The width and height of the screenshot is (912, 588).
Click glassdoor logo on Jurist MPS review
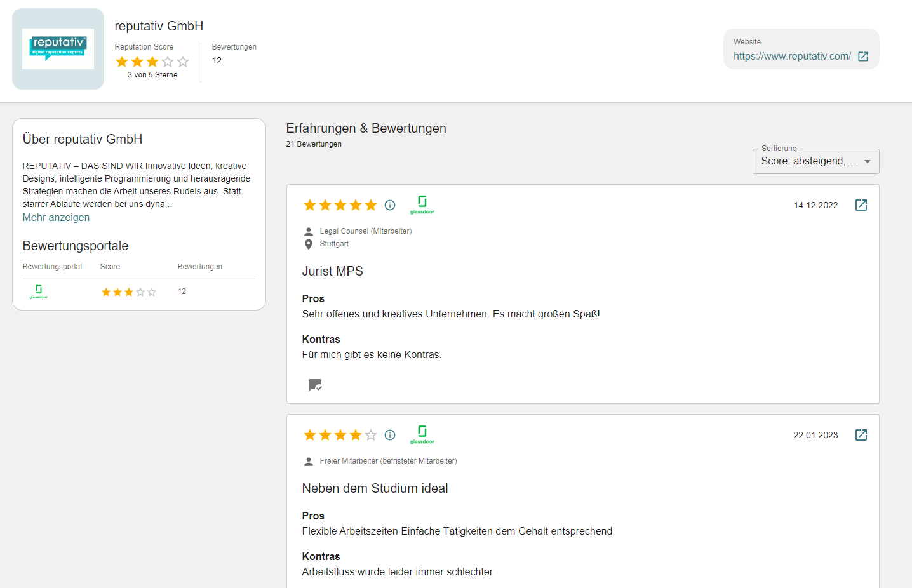[x=422, y=204]
